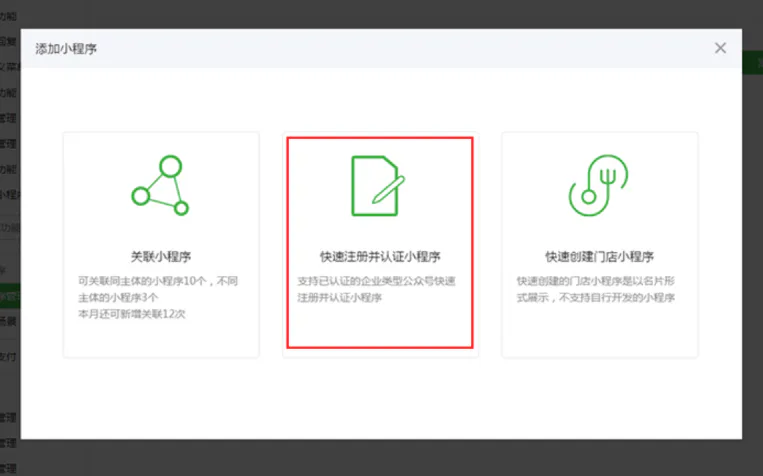The height and width of the screenshot is (476, 763).
Task: Click description 支持已认证的企业类型公众号快速注册
Action: tap(376, 289)
